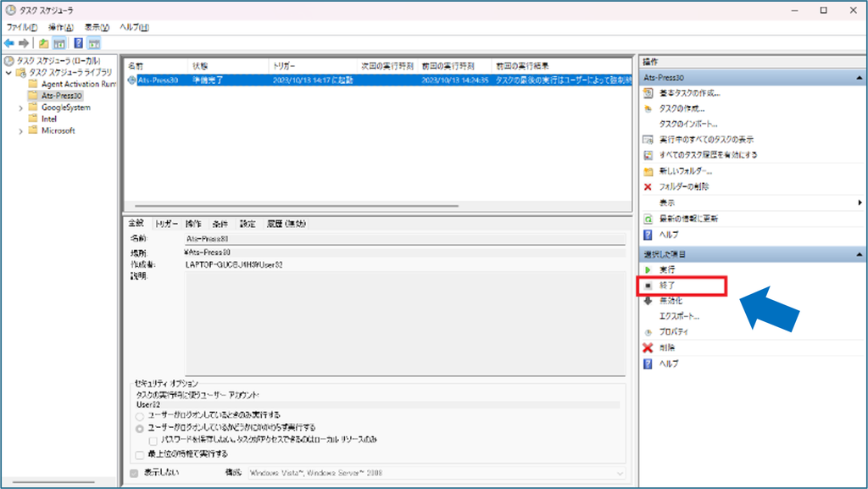The image size is (868, 489).
Task: Click the toolbar help question-mark icon
Action: click(x=78, y=43)
